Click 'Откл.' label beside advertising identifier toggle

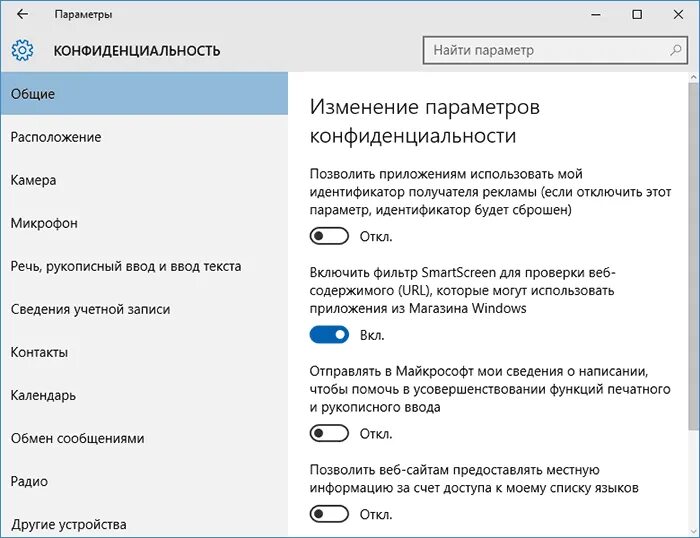[376, 236]
